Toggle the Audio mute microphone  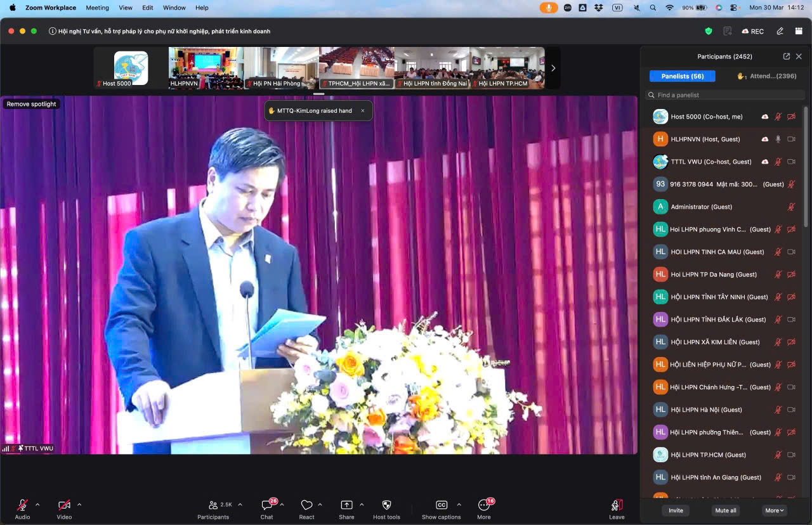[x=22, y=505]
